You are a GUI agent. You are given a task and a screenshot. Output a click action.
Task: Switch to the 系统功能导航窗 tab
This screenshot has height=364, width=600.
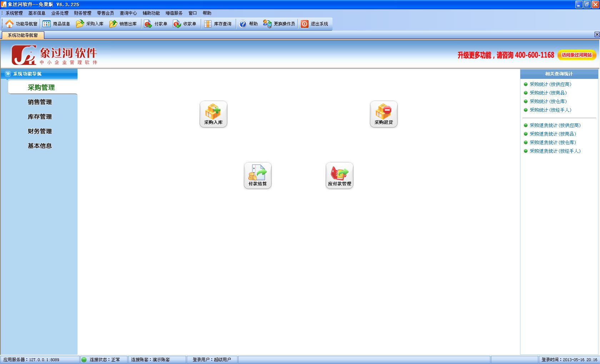[23, 35]
